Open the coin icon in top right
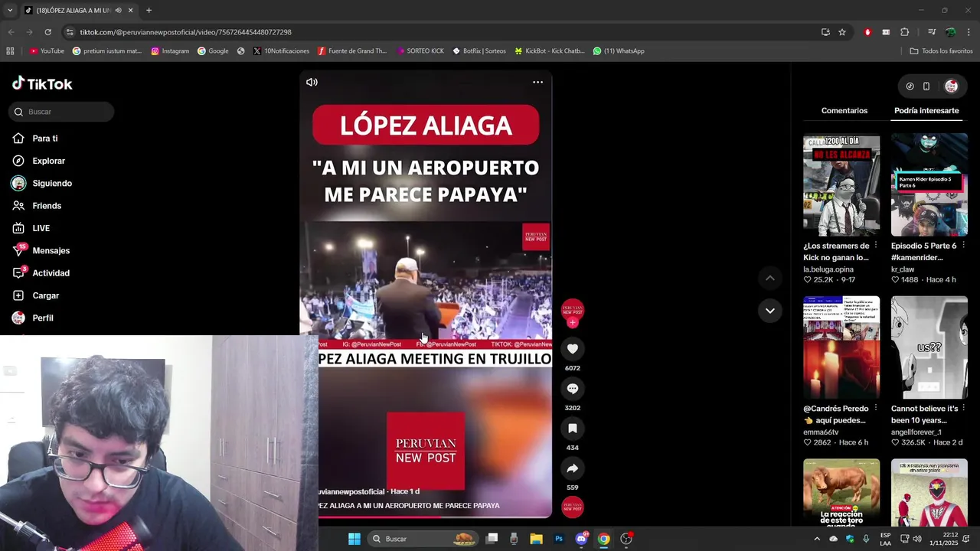This screenshot has width=980, height=551. click(x=910, y=86)
